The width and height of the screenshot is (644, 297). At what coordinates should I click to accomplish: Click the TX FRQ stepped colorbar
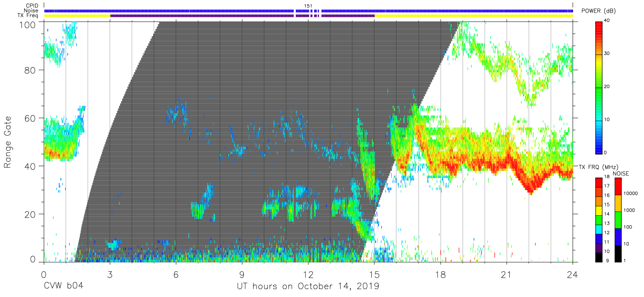[x=599, y=219]
